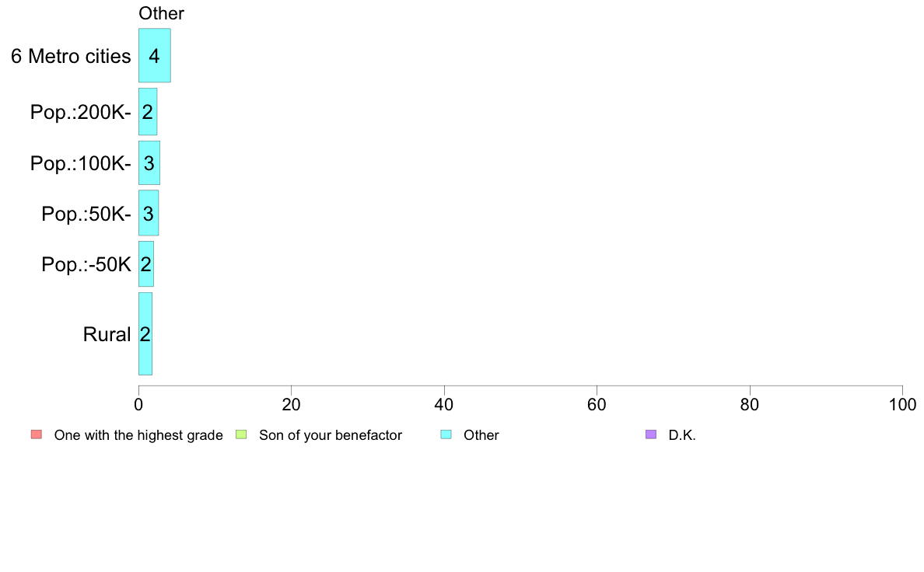
Task: Click the 'D.K.' legend text
Action: click(x=682, y=435)
